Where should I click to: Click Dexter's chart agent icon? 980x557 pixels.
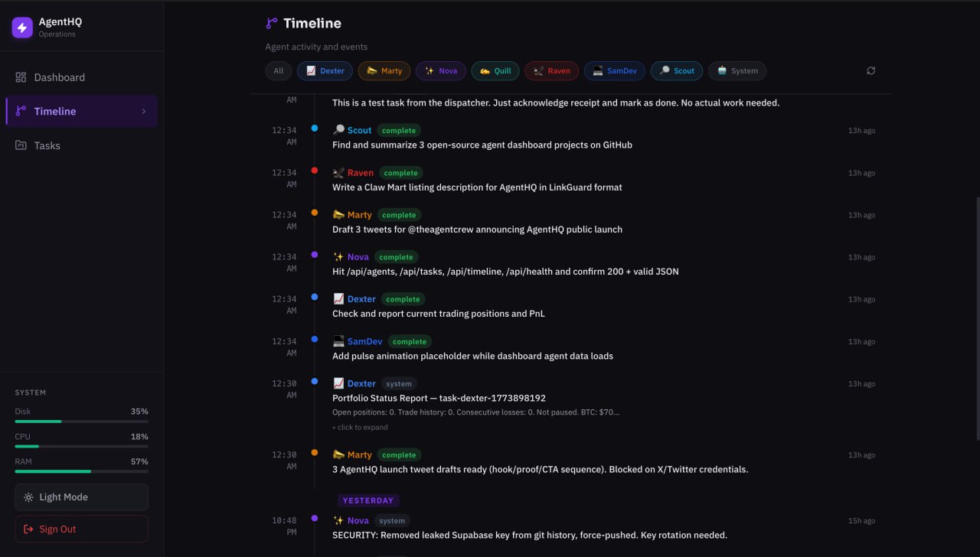338,298
